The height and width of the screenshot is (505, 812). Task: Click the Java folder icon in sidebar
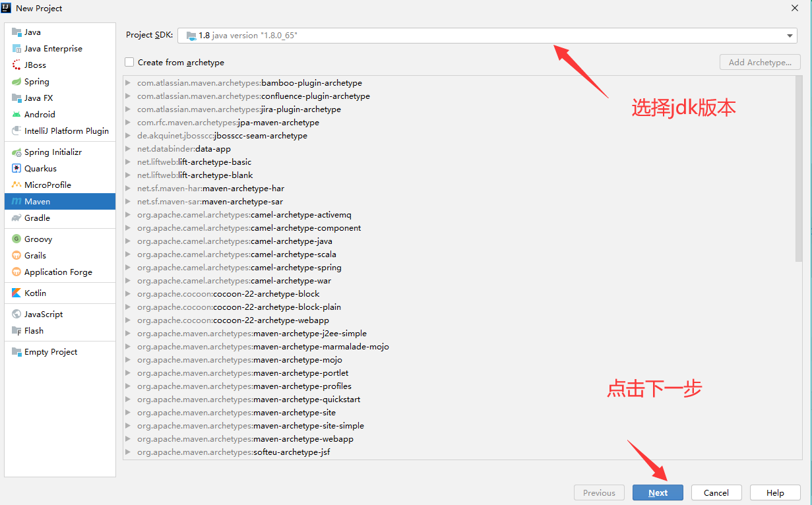(16, 32)
